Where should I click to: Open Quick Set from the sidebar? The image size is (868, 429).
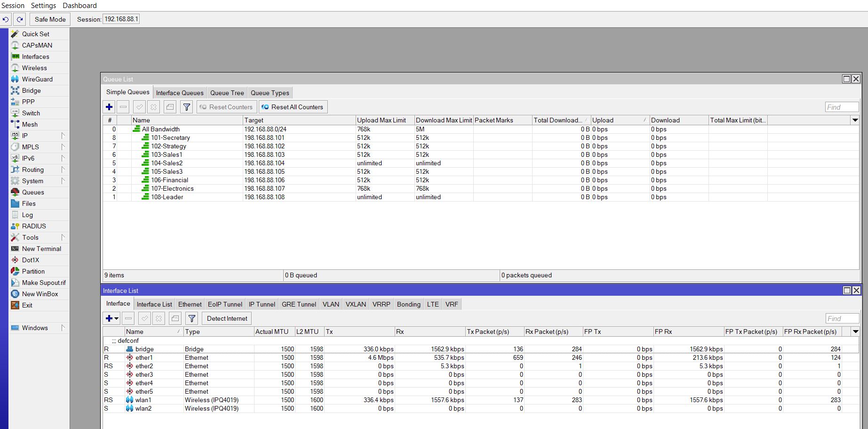tap(35, 34)
